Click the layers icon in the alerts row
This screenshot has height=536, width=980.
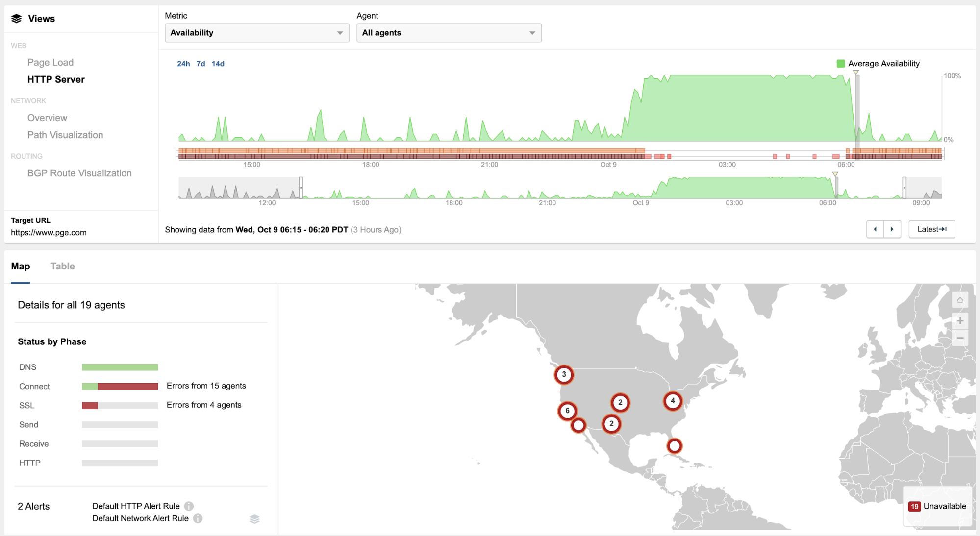point(254,519)
